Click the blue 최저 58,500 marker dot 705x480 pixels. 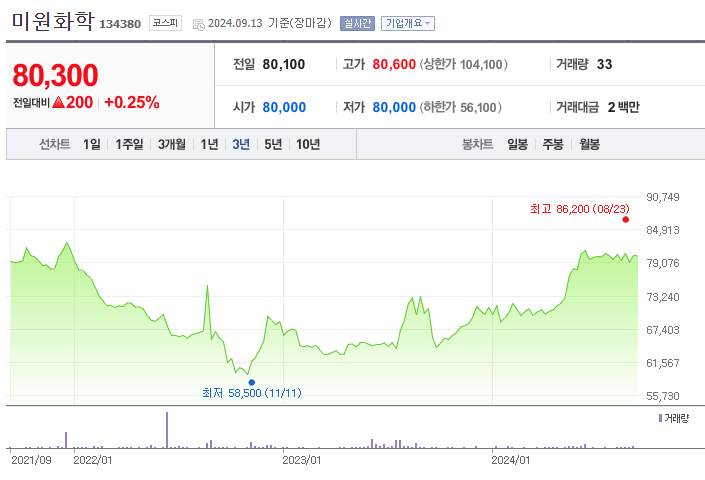point(252,382)
